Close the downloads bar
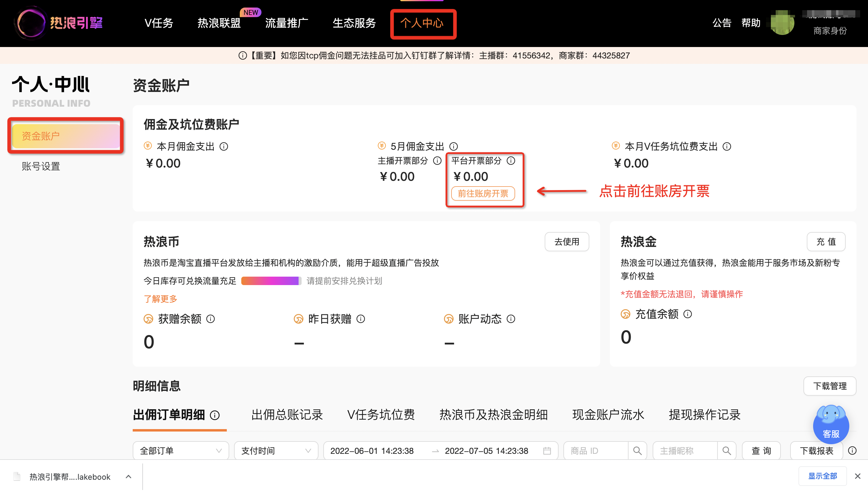This screenshot has width=868, height=493. [857, 476]
